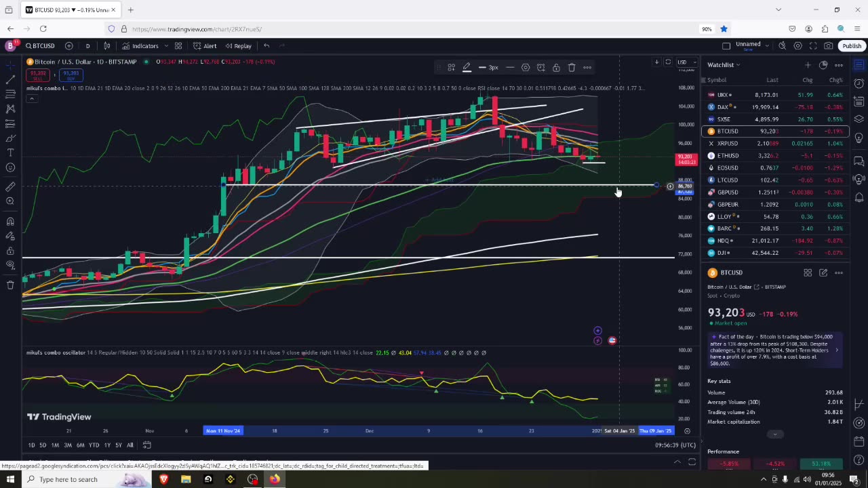This screenshot has width=868, height=488.
Task: Bookmark page with browser star icon
Action: 724,29
